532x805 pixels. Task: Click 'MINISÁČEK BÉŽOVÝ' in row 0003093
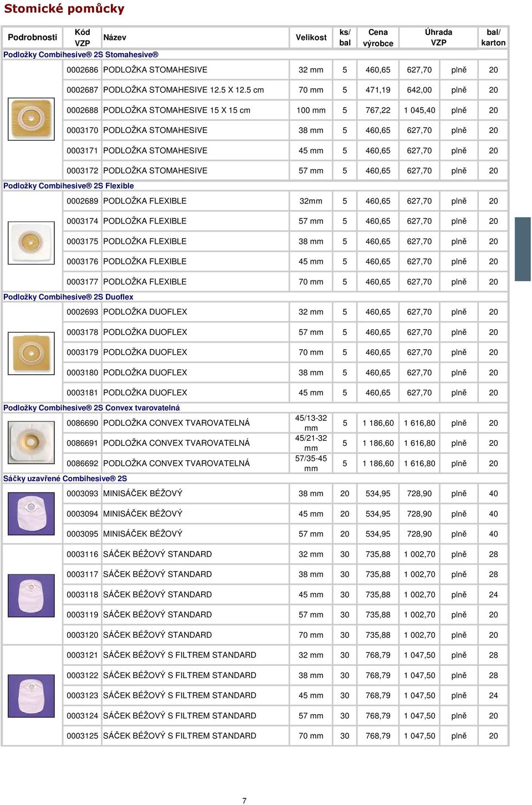pyautogui.click(x=142, y=493)
